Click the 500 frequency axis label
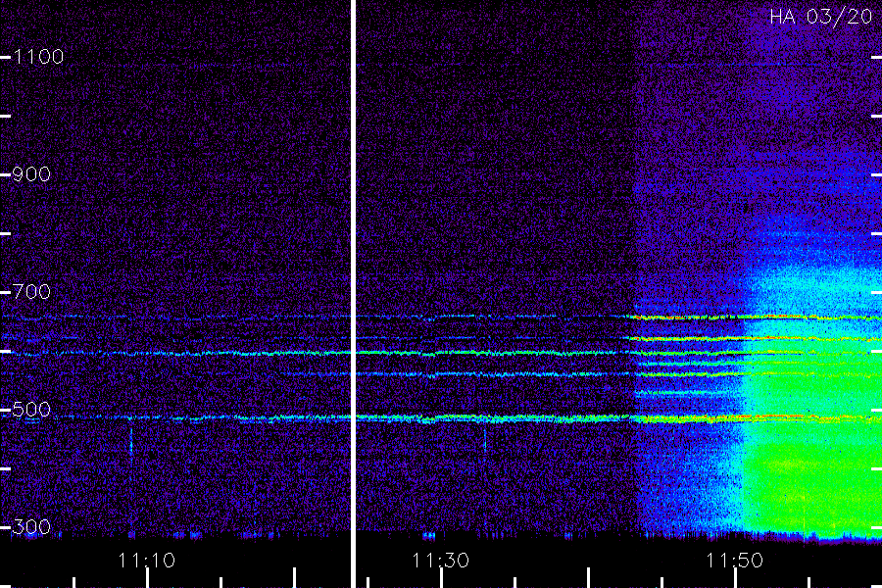882x588 pixels. pyautogui.click(x=31, y=410)
